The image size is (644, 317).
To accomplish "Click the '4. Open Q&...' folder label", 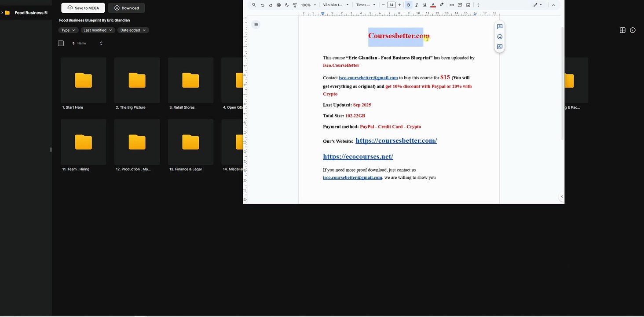I will (x=233, y=107).
